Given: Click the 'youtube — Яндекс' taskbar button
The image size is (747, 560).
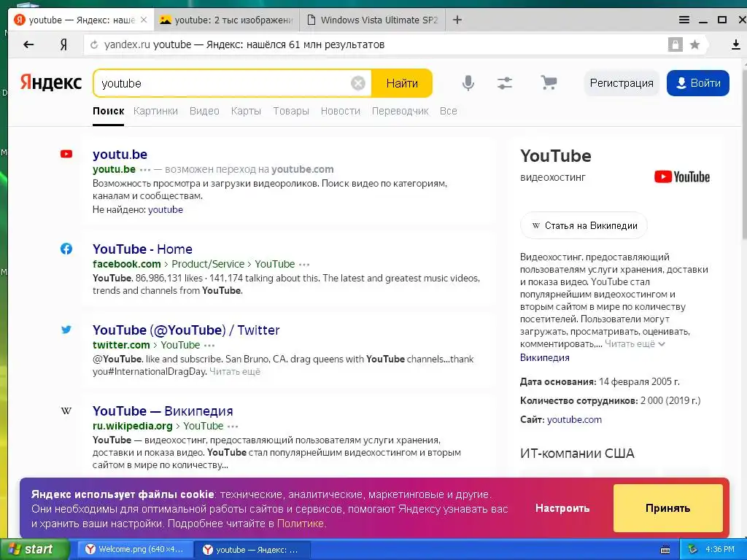Looking at the screenshot, I should click(x=252, y=550).
